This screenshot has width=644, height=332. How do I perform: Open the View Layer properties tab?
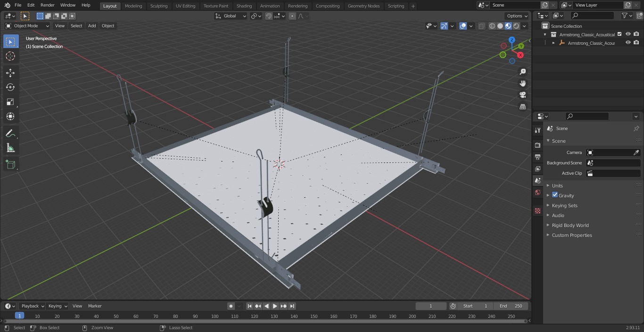(x=537, y=169)
